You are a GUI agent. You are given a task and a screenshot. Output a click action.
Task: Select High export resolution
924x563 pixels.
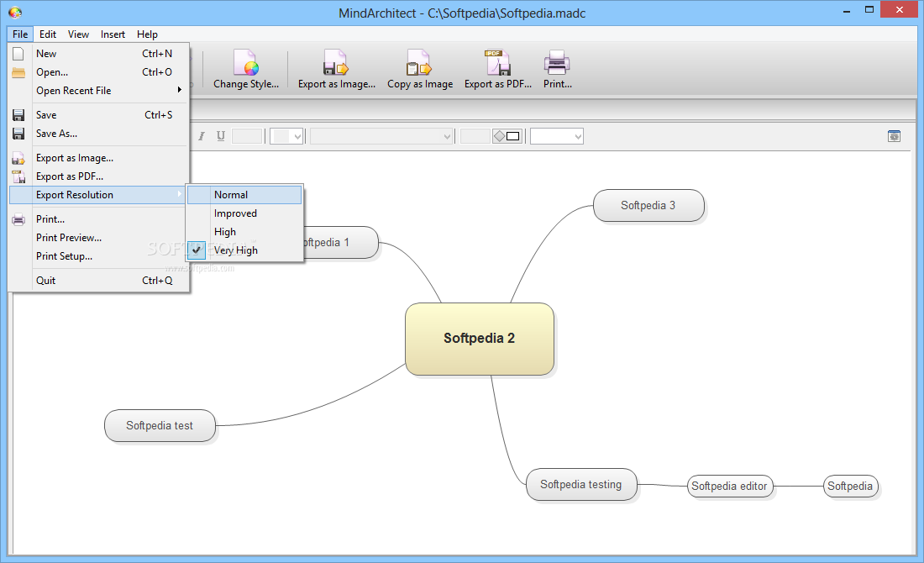(x=244, y=232)
